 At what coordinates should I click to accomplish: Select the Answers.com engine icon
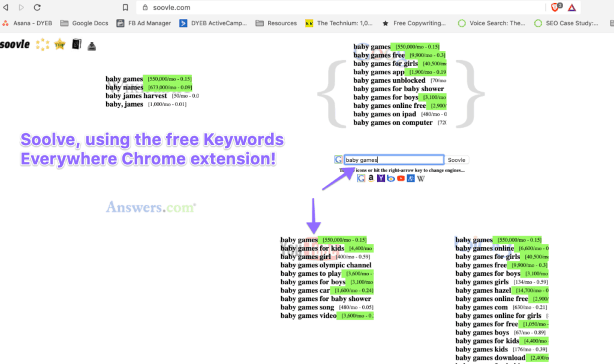[x=410, y=178]
